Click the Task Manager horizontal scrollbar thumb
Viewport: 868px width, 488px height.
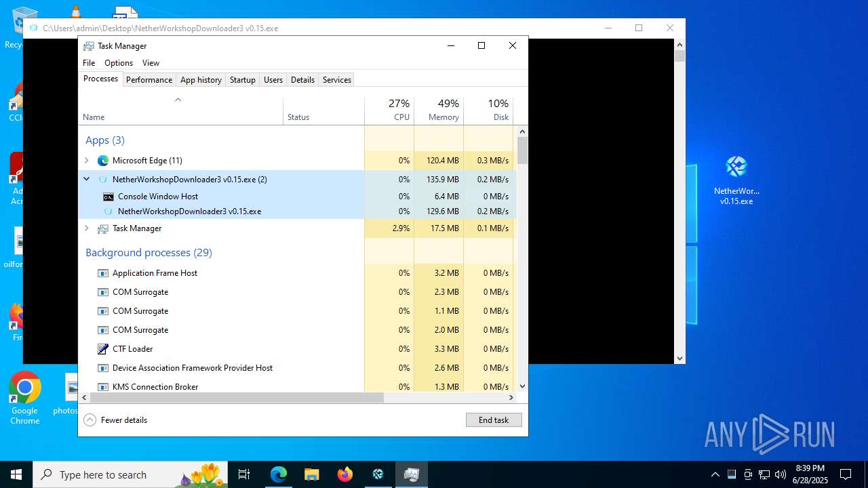(x=237, y=398)
